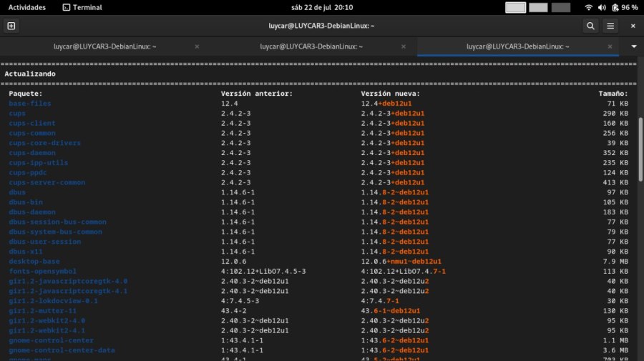Switch to the first highlighted workspace indicator
The image size is (644, 361).
515,7
